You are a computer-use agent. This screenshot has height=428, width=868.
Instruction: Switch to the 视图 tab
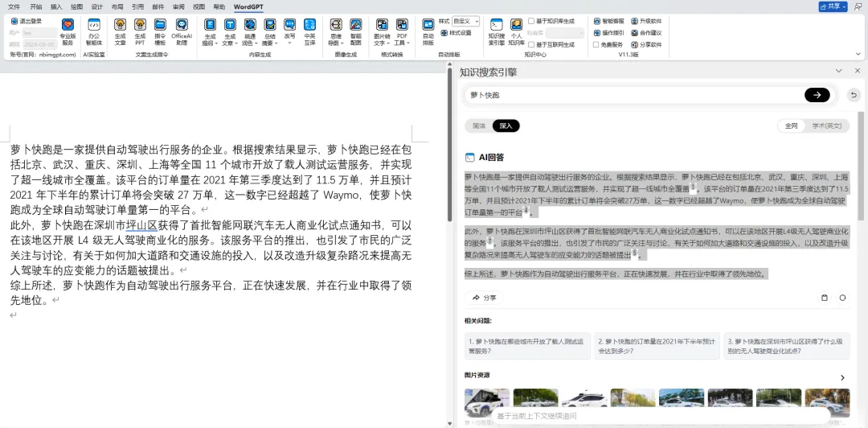click(199, 6)
